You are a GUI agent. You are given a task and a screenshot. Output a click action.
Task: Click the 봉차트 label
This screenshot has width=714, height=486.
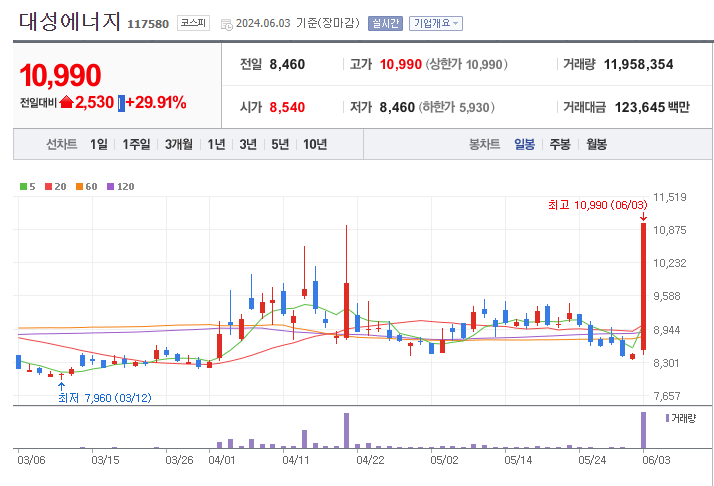tap(484, 144)
